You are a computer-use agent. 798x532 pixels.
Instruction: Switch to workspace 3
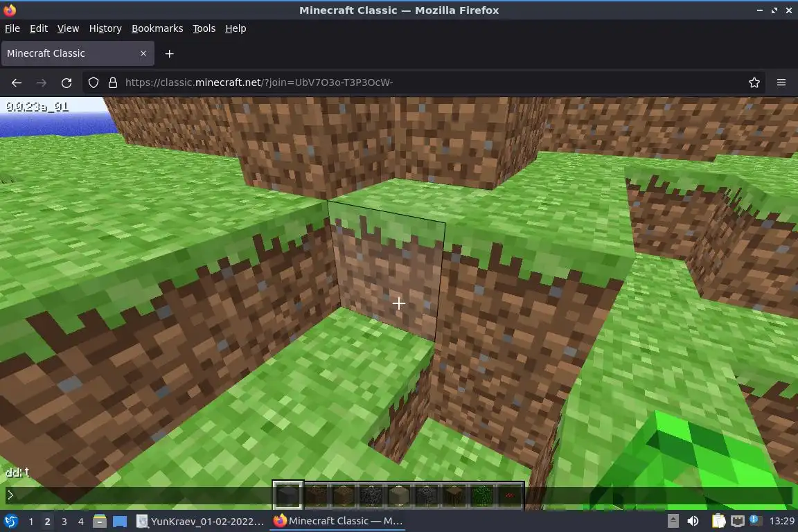tap(64, 522)
